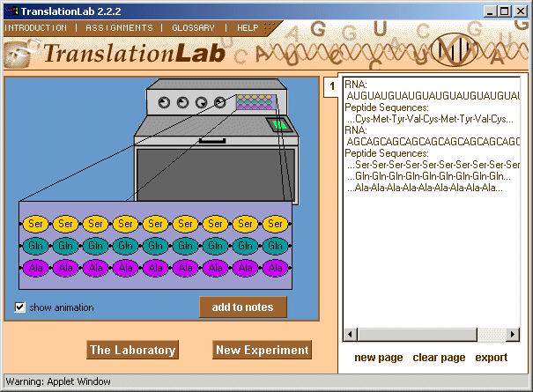Image resolution: width=533 pixels, height=392 pixels.
Task: Toggle the show animation checkbox
Action: pyautogui.click(x=19, y=307)
